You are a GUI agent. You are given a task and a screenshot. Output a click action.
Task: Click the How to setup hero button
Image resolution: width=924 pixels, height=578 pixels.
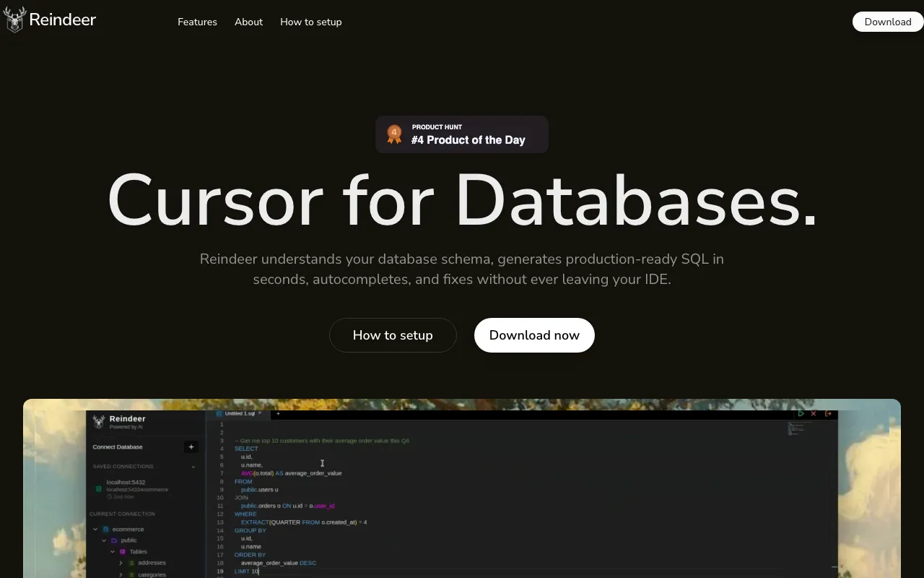(x=393, y=335)
